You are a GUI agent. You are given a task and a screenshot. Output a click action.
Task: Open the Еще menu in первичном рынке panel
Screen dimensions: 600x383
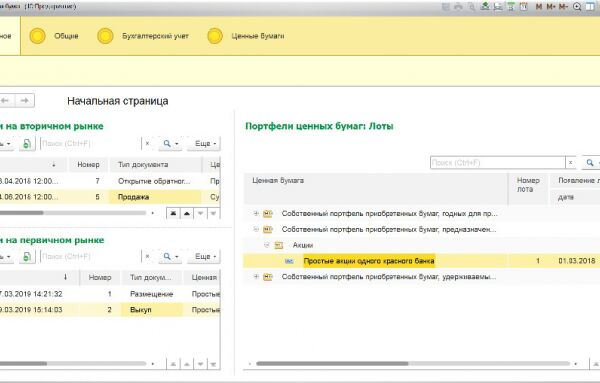204,256
